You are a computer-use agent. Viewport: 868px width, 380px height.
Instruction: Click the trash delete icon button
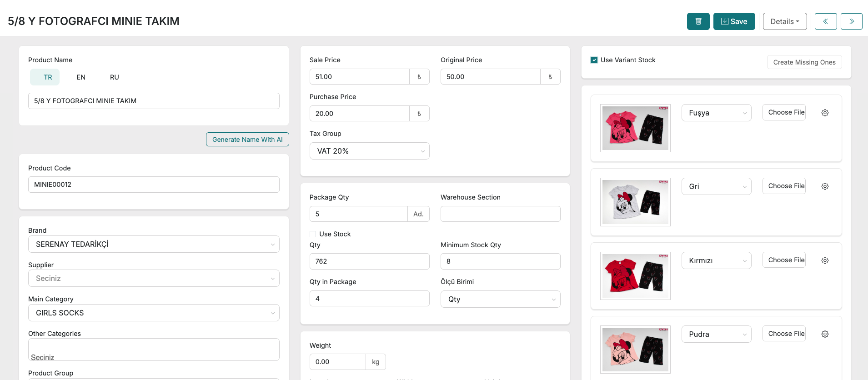[x=698, y=21]
